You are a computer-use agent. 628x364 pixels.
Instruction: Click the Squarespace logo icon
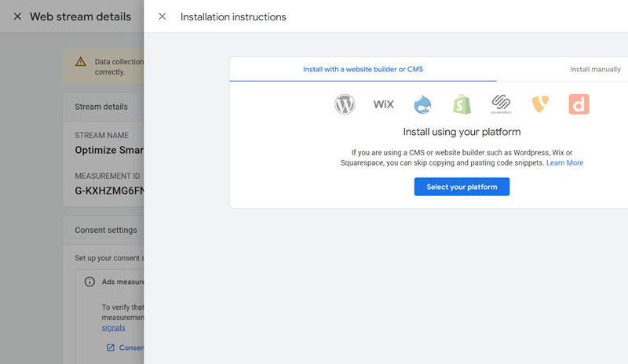pyautogui.click(x=501, y=104)
